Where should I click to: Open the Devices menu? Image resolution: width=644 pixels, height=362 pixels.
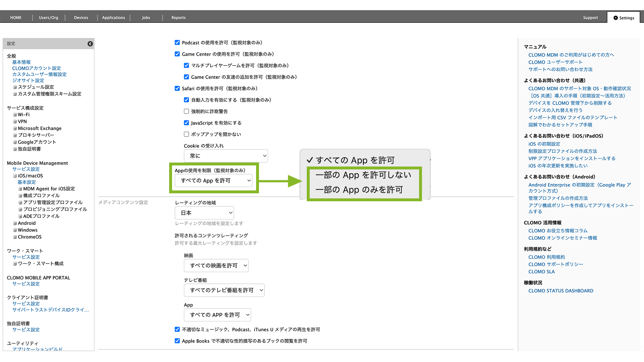(x=81, y=17)
